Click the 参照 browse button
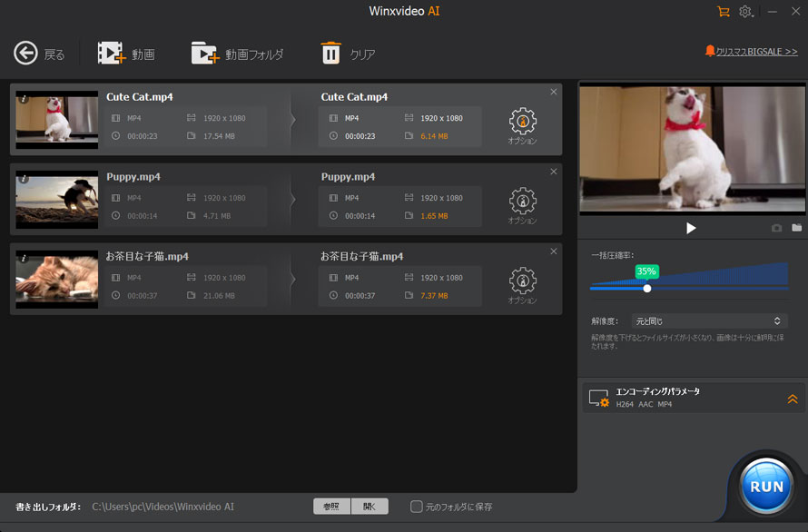Image resolution: width=808 pixels, height=532 pixels. (331, 507)
